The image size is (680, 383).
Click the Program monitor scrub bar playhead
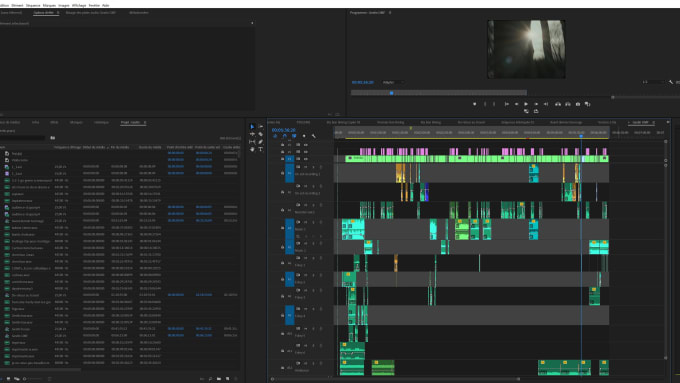(392, 93)
